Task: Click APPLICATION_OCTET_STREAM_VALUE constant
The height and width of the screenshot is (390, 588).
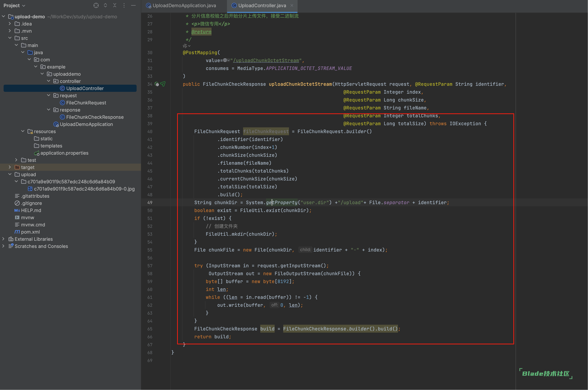Action: coord(309,68)
